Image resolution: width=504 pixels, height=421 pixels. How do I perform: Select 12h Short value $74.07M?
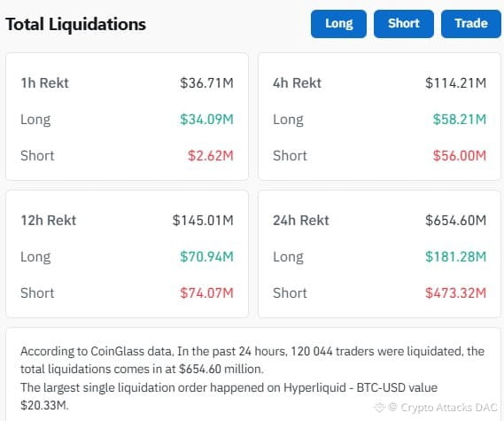click(206, 293)
